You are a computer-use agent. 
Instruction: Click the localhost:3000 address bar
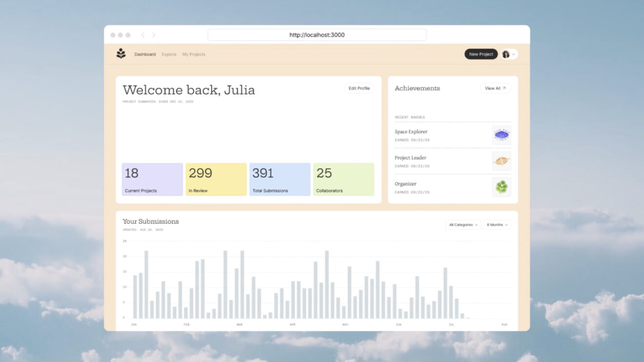click(317, 35)
